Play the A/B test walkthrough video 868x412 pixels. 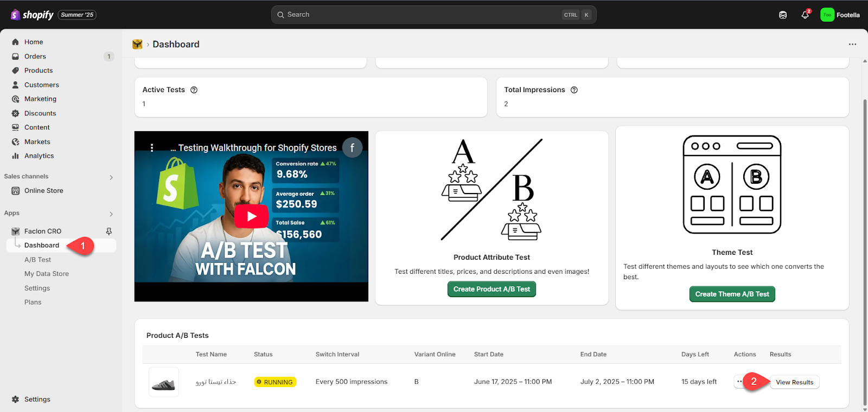pyautogui.click(x=251, y=216)
